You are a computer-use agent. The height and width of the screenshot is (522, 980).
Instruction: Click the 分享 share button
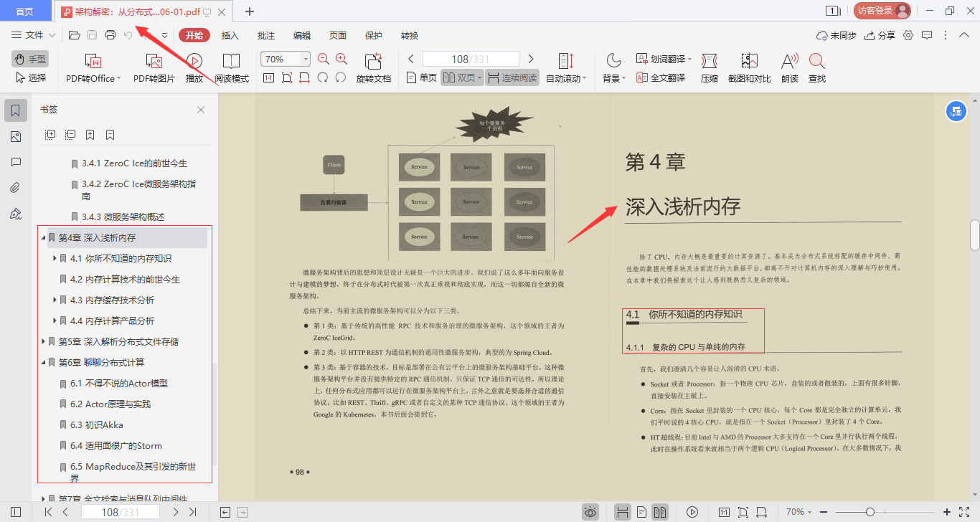tap(880, 35)
